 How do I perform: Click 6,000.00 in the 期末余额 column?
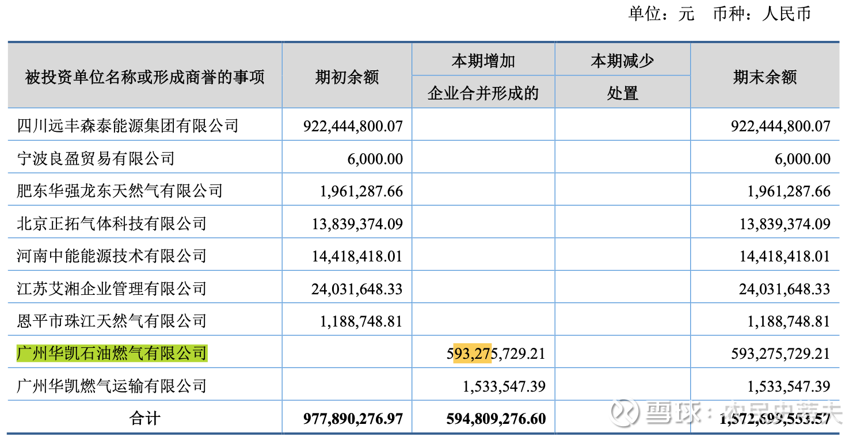(802, 159)
